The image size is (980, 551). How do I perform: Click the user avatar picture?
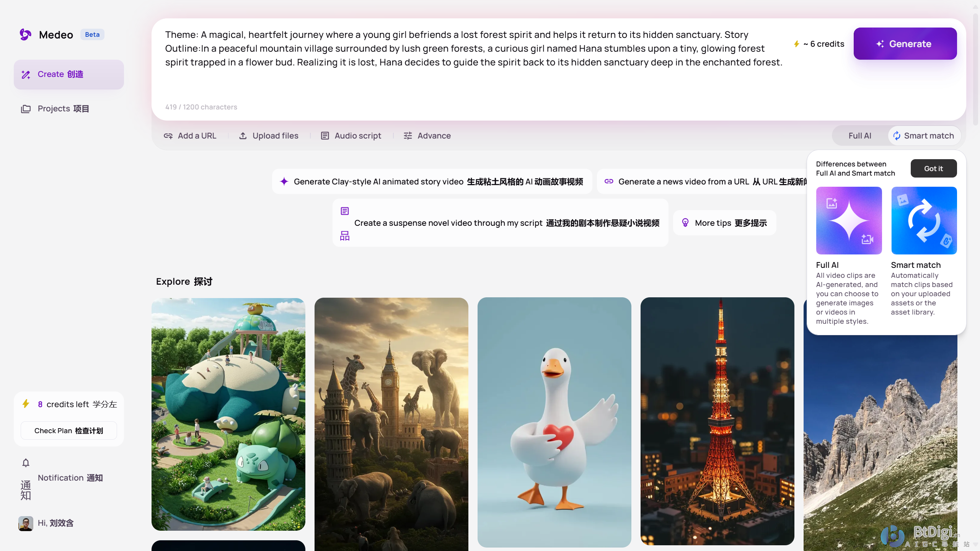click(26, 523)
